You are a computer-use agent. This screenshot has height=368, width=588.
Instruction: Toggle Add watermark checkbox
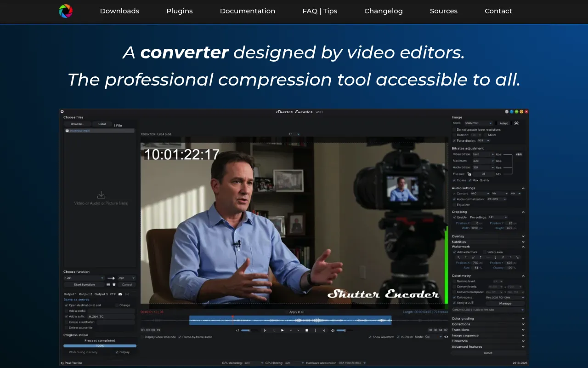[454, 252]
